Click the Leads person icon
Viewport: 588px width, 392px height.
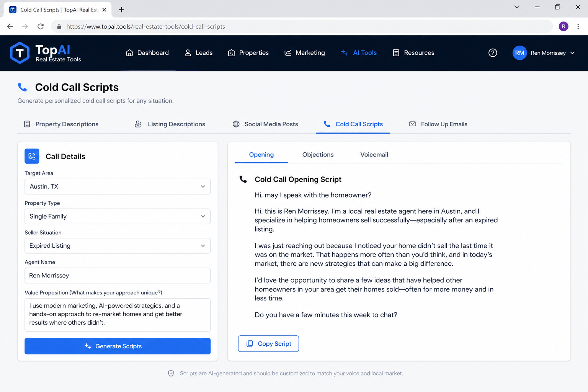[188, 53]
